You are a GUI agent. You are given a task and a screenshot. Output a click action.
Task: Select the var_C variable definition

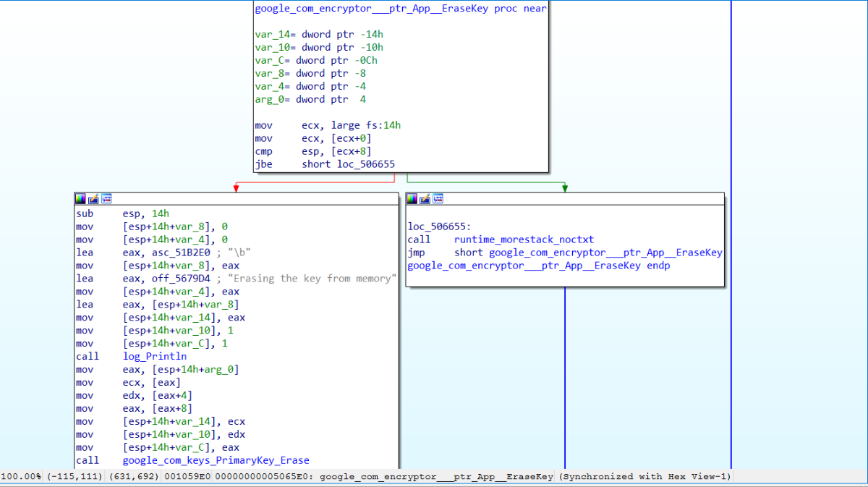[x=316, y=61]
